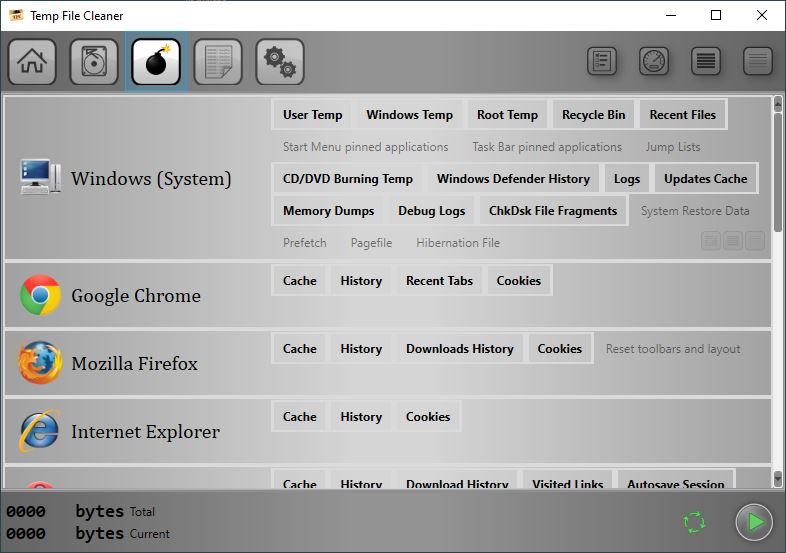Enable Reset toolbars and layout

(673, 349)
